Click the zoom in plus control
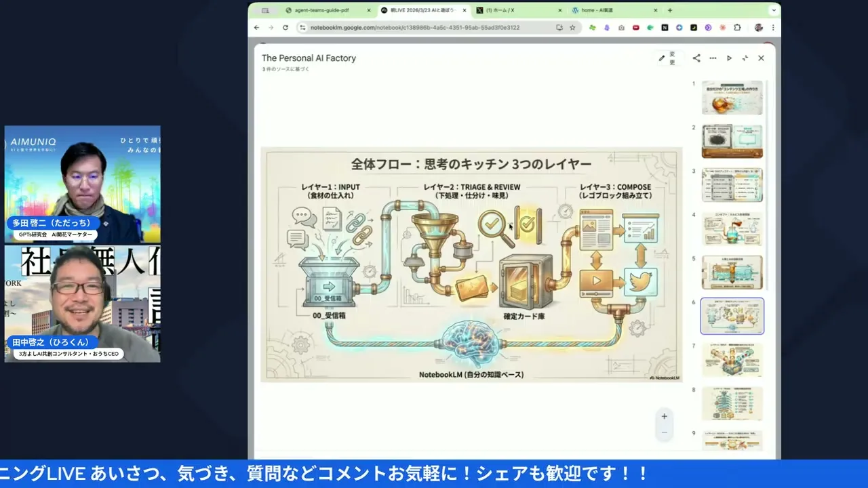Image resolution: width=868 pixels, height=488 pixels. click(664, 416)
